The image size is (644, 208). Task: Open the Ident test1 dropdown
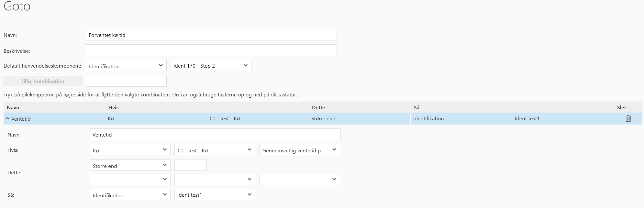tap(215, 195)
